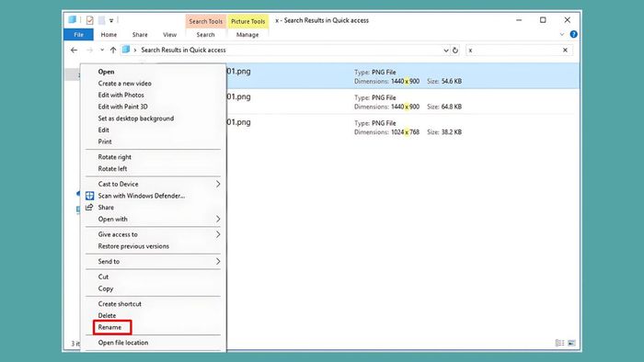Click the Windows Defender shield icon
The height and width of the screenshot is (362, 644).
(89, 196)
